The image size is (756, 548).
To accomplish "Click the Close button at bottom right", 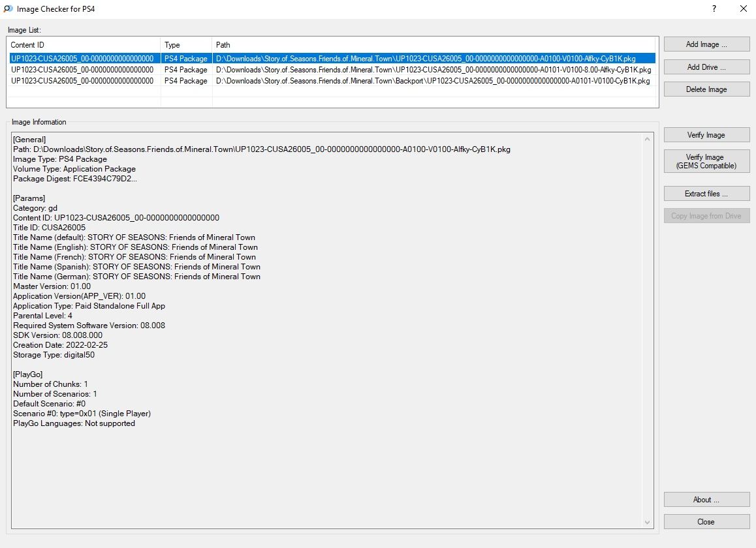I will [x=706, y=522].
